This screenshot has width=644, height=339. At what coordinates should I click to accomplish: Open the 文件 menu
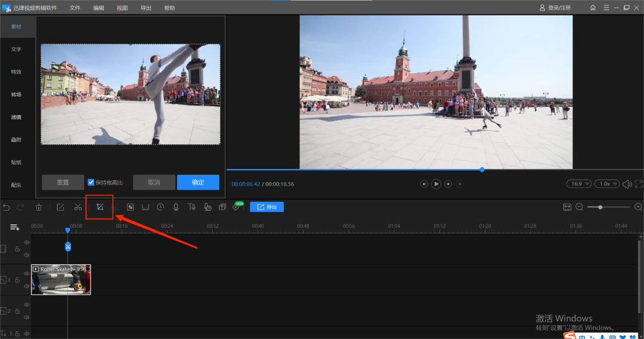click(x=75, y=8)
